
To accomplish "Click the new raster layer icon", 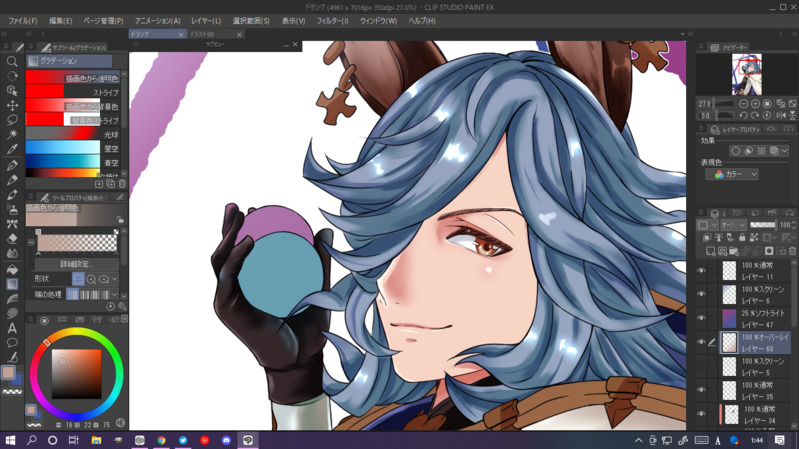I will [x=710, y=251].
